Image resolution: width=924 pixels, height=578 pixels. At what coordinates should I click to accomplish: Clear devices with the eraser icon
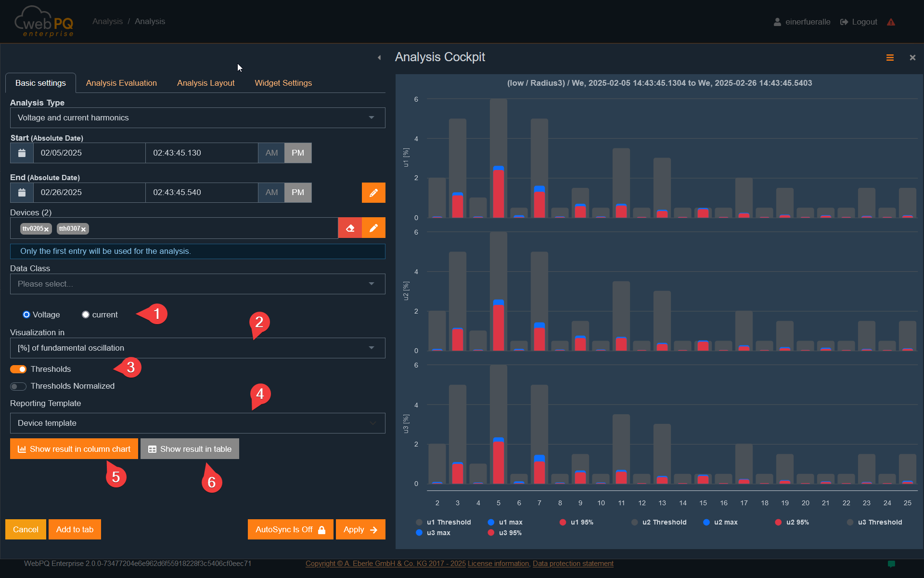pos(350,228)
